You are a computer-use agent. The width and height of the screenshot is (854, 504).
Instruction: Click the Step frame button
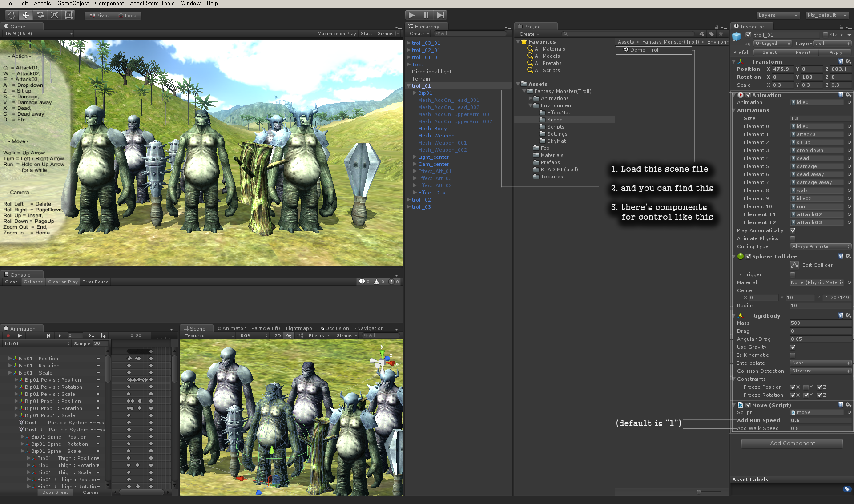pyautogui.click(x=440, y=15)
